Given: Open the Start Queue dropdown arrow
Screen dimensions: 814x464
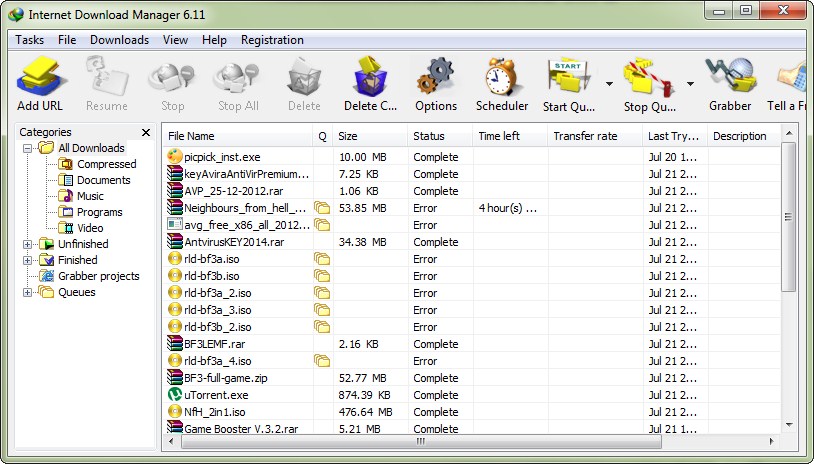Looking at the screenshot, I should pyautogui.click(x=609, y=84).
